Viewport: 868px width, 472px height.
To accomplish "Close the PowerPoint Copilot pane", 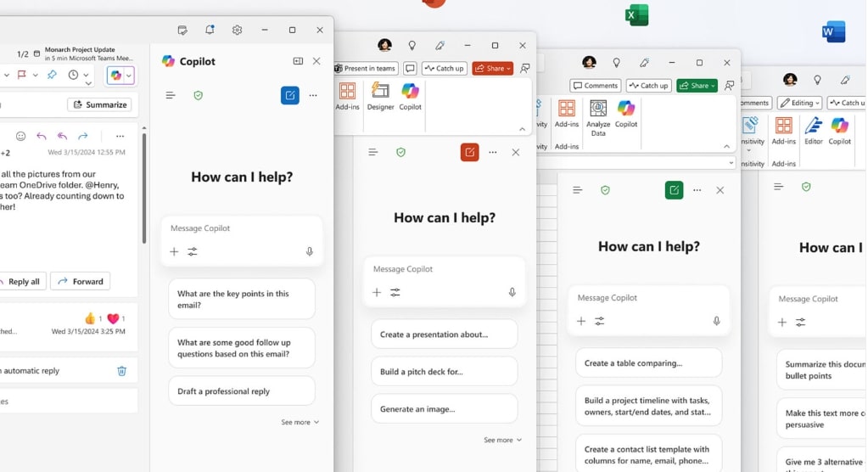I will coord(515,152).
